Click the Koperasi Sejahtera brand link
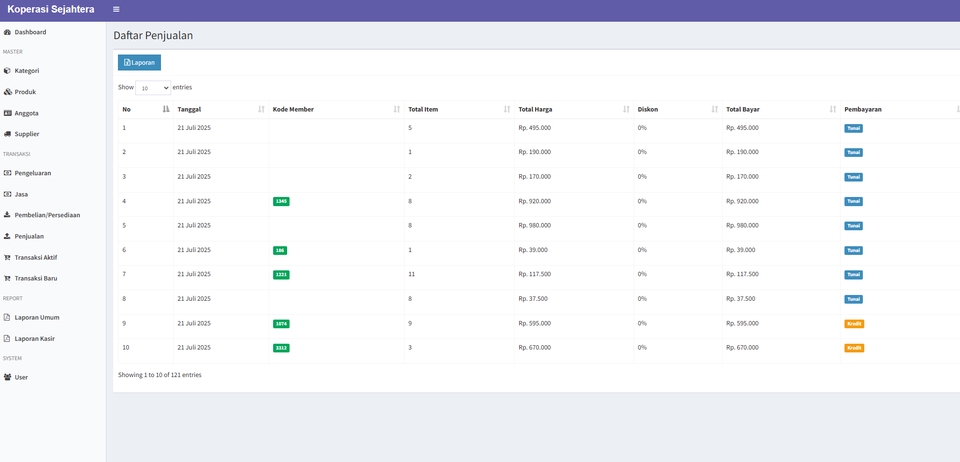 click(51, 9)
